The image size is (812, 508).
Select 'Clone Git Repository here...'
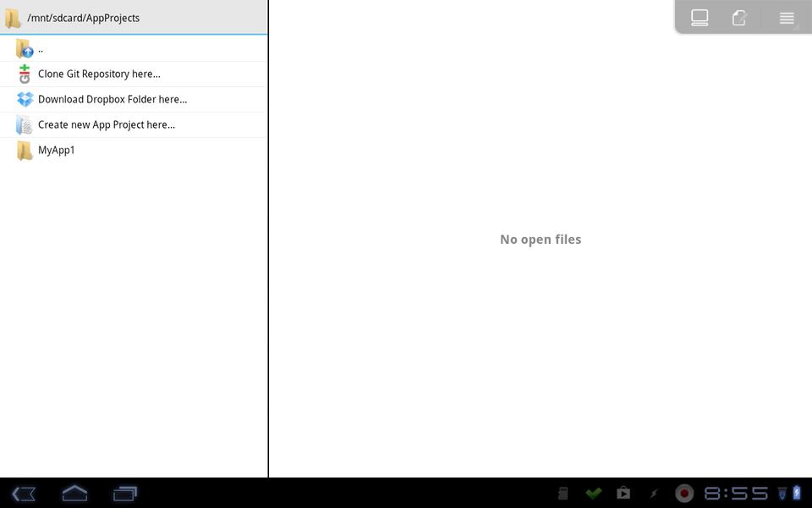(99, 75)
